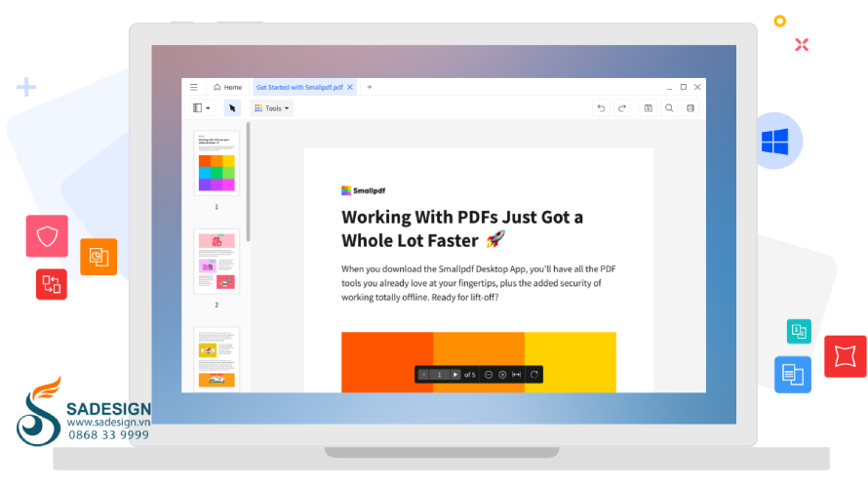Click the paragraph starting "When you download the Smallpdf"
Viewport: 868px width, 489px height.
click(478, 283)
